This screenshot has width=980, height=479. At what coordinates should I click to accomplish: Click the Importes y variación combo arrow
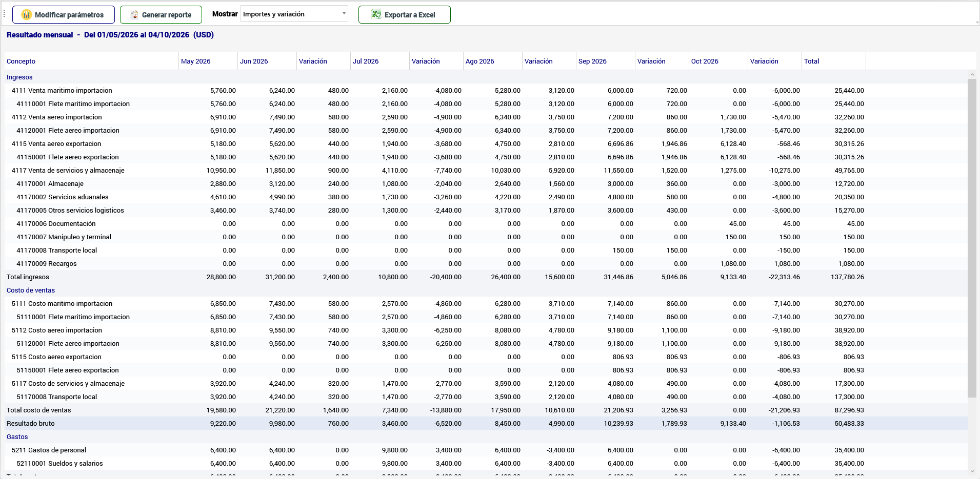344,14
